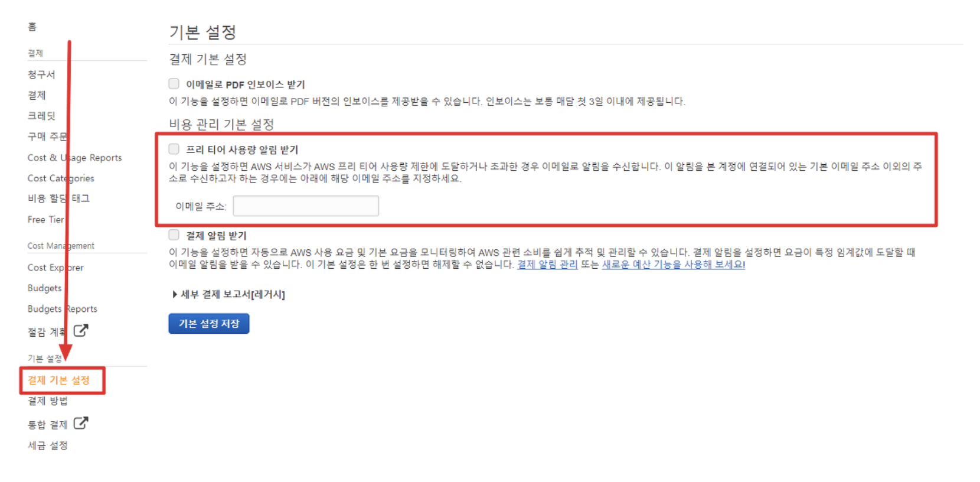980x482 pixels.
Task: Open 홈 at top of sidebar
Action: 32,27
